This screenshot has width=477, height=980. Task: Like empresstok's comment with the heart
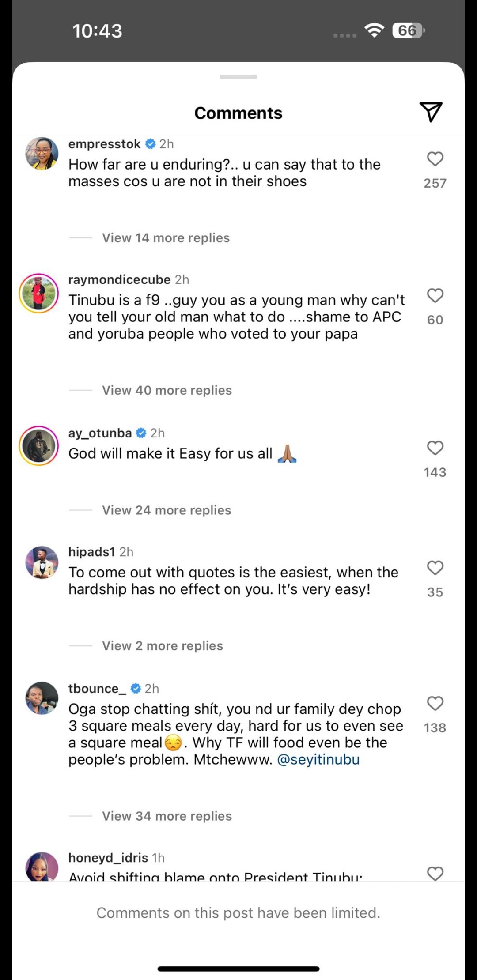(435, 159)
